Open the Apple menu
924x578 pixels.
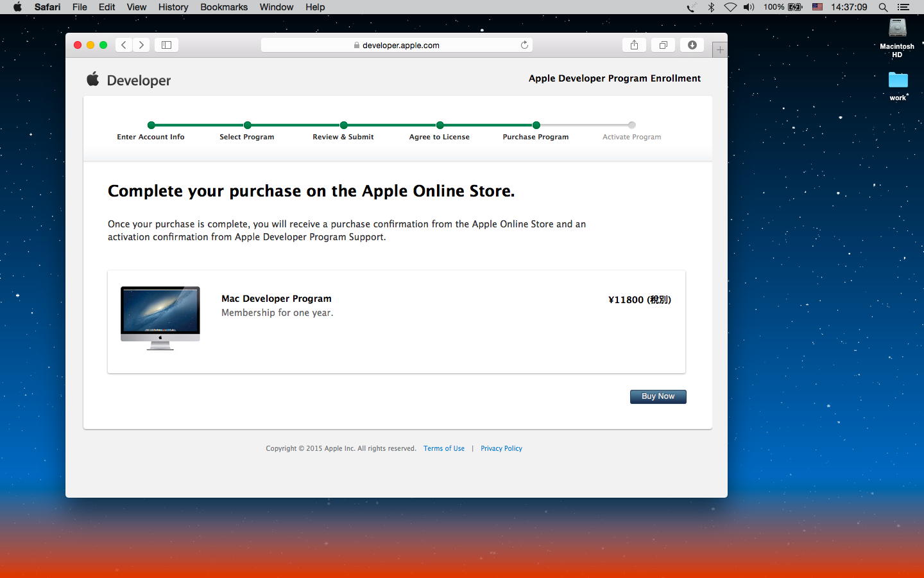tap(17, 7)
